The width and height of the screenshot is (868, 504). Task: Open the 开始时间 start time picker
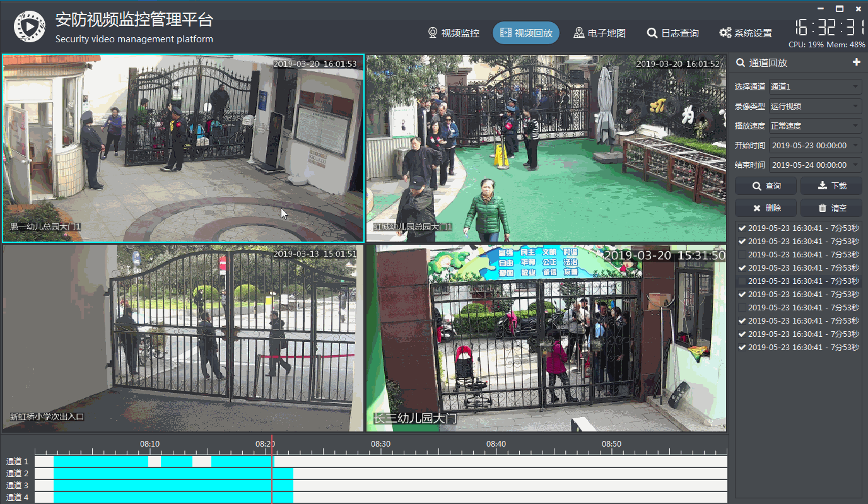click(815, 145)
